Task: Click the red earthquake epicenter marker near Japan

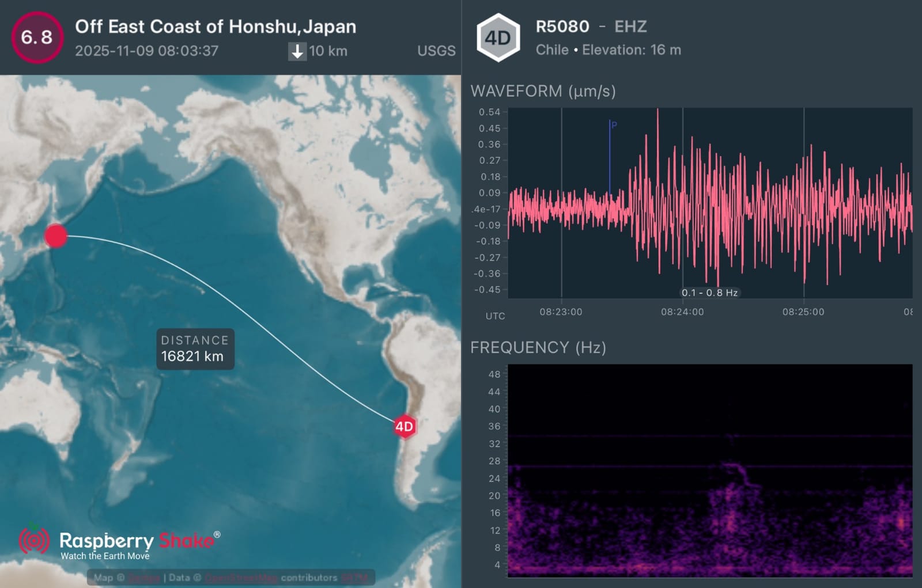Action: (x=56, y=236)
